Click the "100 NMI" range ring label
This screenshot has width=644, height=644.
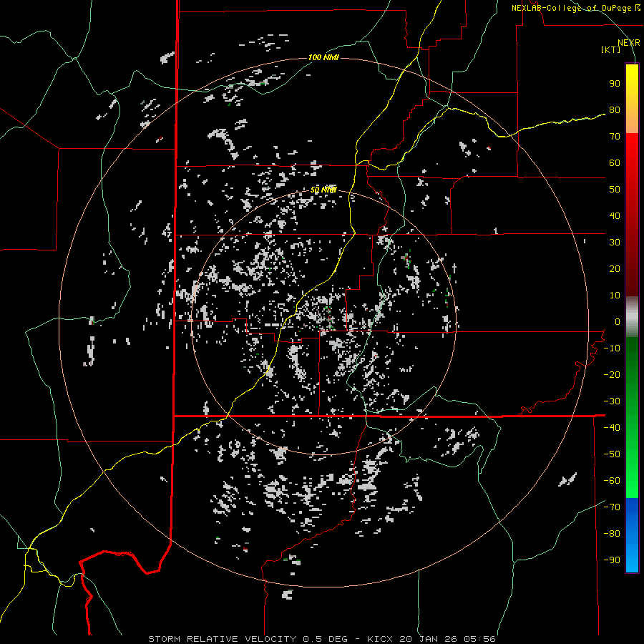[x=323, y=57]
